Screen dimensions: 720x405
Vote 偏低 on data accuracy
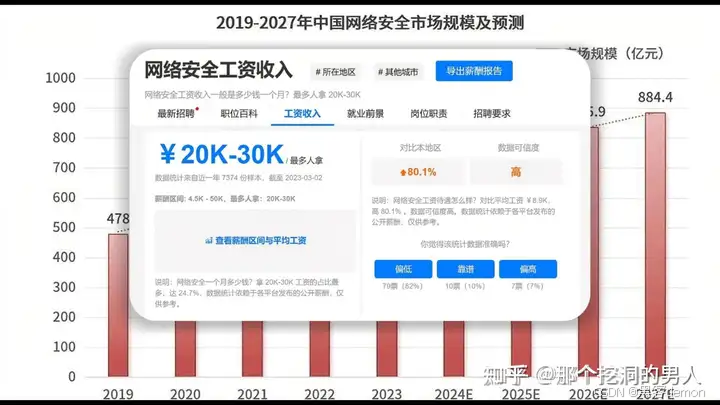tap(403, 269)
